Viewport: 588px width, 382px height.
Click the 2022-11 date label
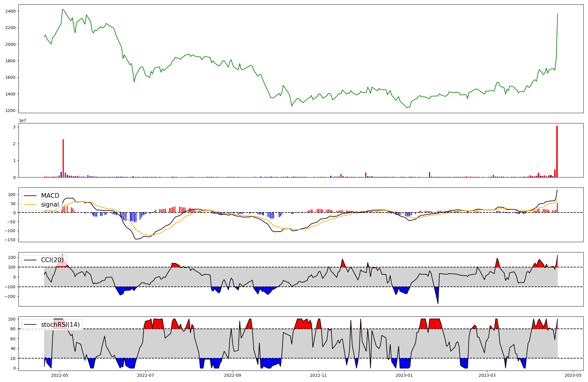(x=318, y=375)
